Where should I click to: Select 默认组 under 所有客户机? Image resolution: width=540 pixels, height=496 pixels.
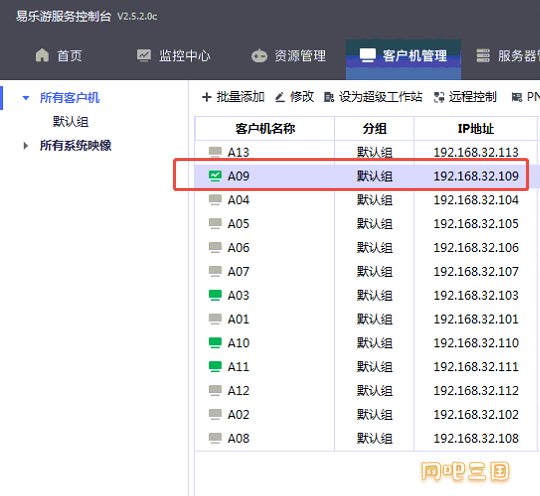(71, 122)
